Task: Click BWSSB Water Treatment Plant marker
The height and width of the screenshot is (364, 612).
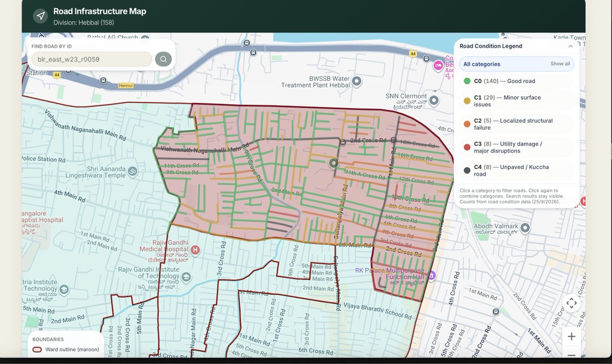Action: pos(358,81)
